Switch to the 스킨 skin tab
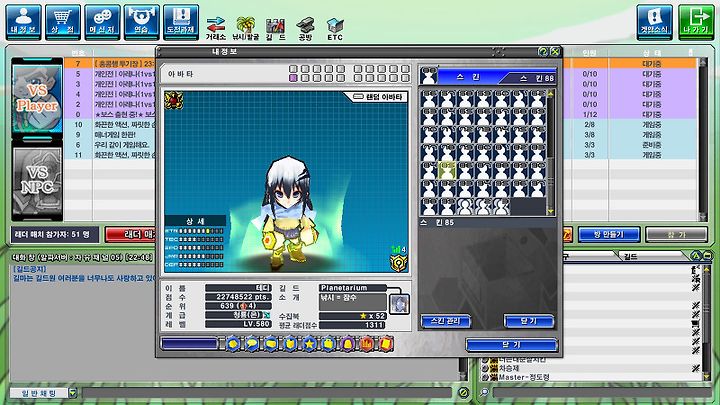This screenshot has height=405, width=720. pyautogui.click(x=468, y=77)
